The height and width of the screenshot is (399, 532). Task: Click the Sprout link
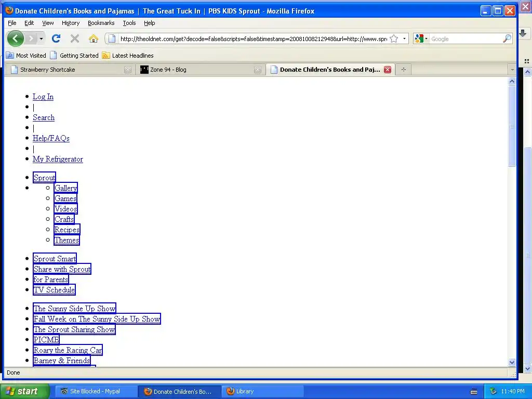click(x=45, y=178)
